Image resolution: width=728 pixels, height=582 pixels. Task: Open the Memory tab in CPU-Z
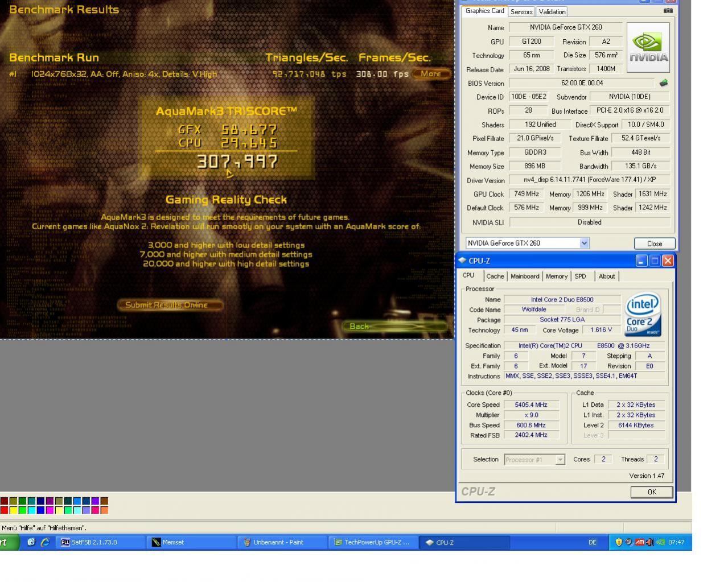pos(556,276)
